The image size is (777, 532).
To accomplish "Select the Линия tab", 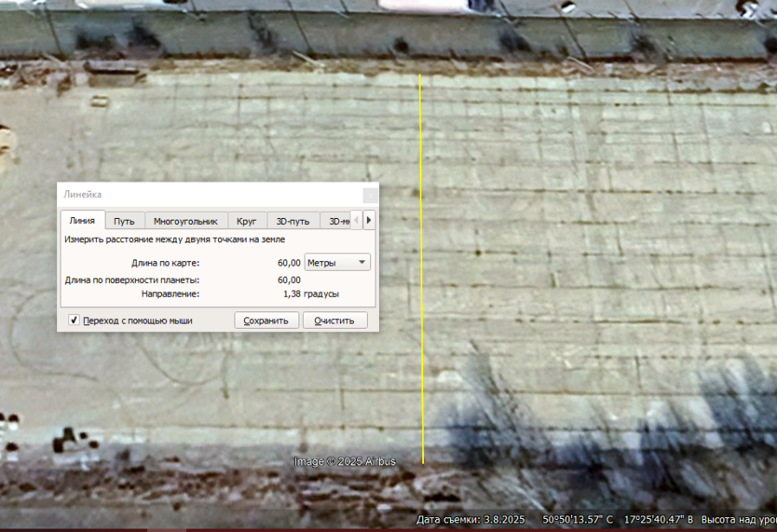I will pyautogui.click(x=82, y=221).
